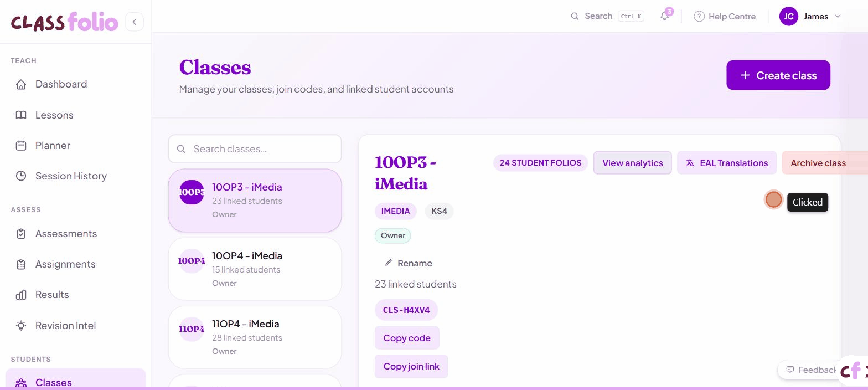This screenshot has height=390, width=868.
Task: Click the 24 STUDENT FOLIOS badge
Action: pyautogui.click(x=540, y=163)
